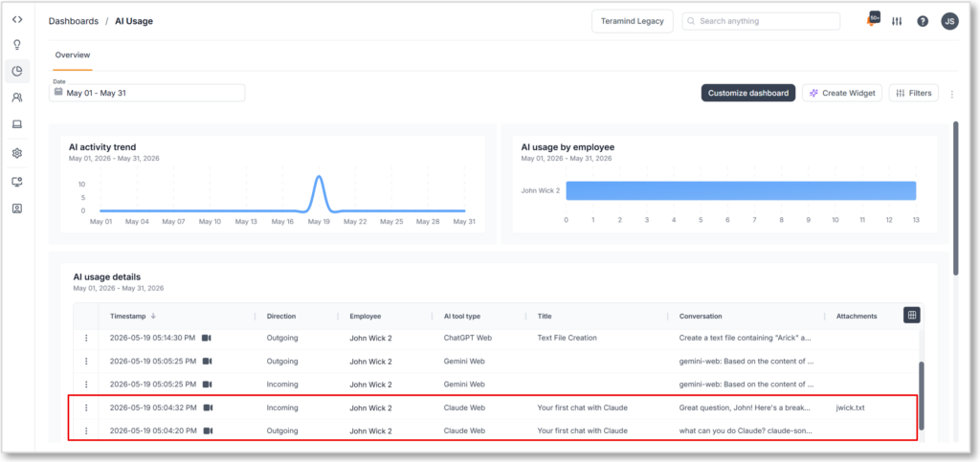The height and width of the screenshot is (462, 980).
Task: Click the Attachments column header
Action: (x=857, y=317)
